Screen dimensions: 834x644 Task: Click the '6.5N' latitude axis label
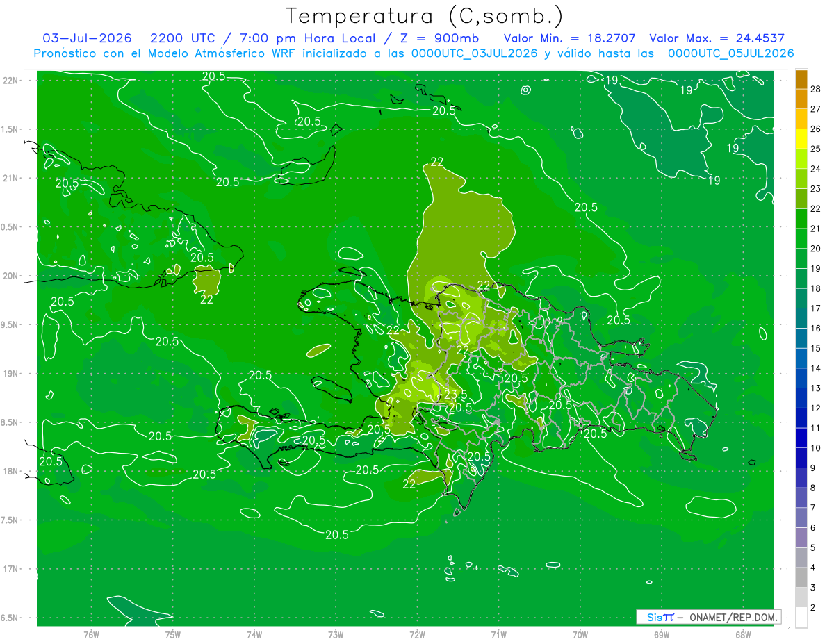click(10, 618)
